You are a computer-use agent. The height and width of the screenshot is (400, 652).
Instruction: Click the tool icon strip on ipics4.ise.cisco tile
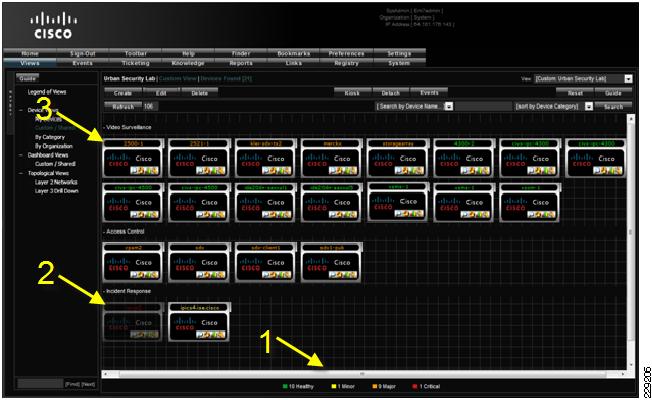pos(210,334)
